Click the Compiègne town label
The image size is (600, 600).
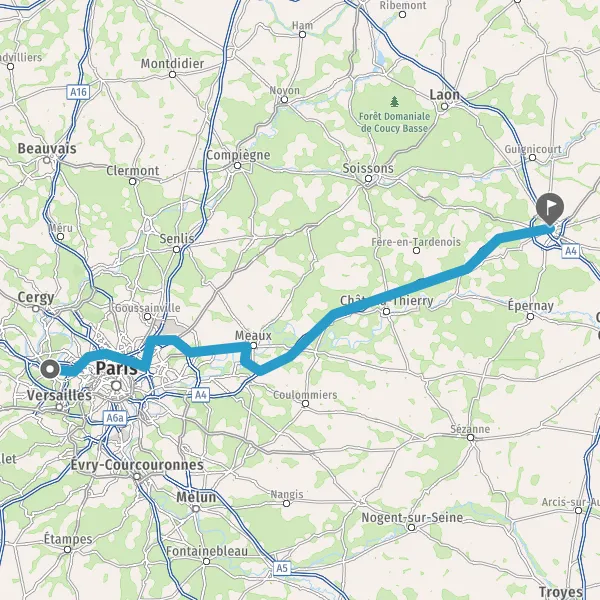click(x=238, y=155)
